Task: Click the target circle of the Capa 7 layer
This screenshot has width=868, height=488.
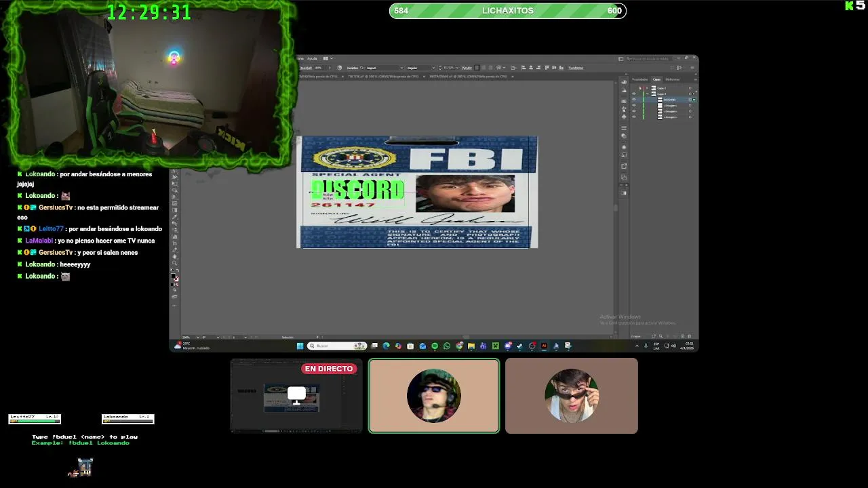Action: [x=690, y=88]
